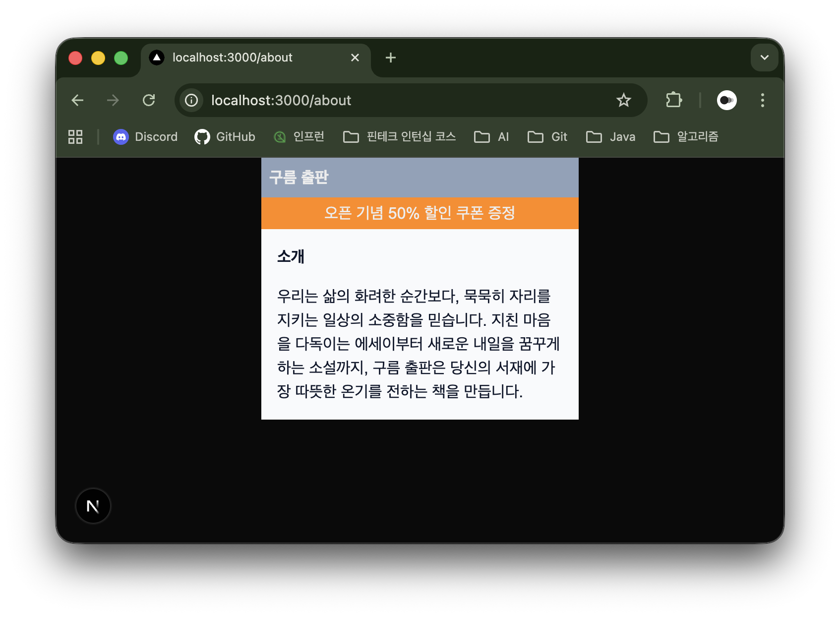The image size is (840, 617).
Task: Open the 핀테크 인턴십 코스 bookmark folder
Action: pos(399,137)
